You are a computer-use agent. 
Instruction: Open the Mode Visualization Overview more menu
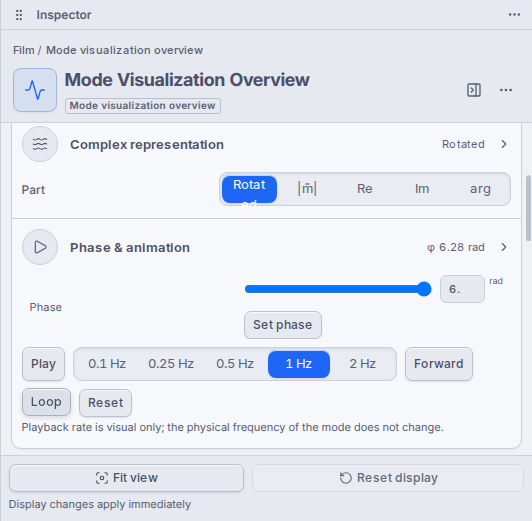tap(506, 90)
